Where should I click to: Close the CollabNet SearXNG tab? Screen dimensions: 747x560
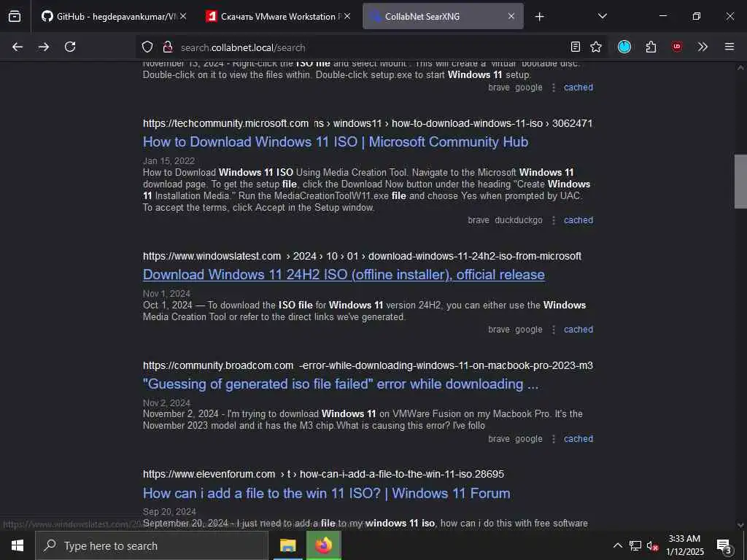click(511, 16)
